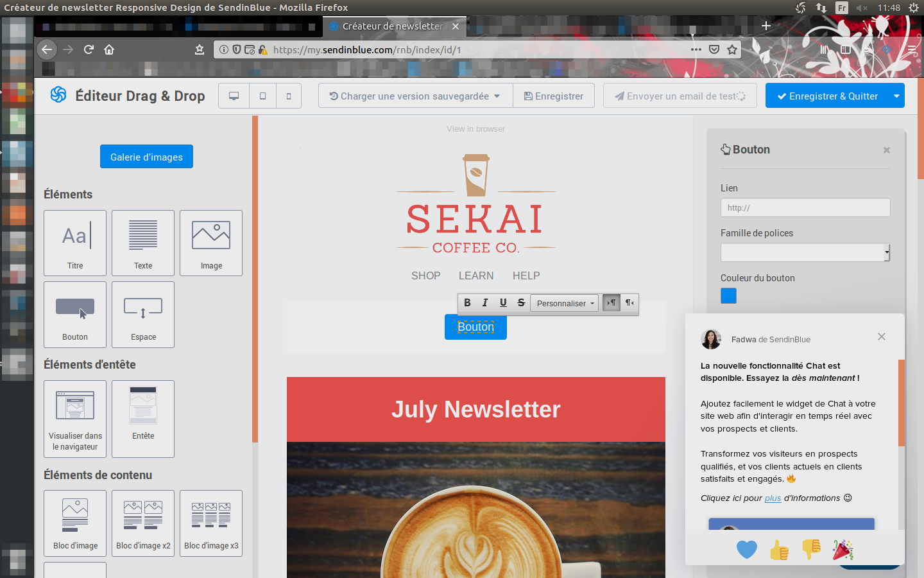
Task: Select the Créateur de newsletter tab
Action: tap(393, 26)
